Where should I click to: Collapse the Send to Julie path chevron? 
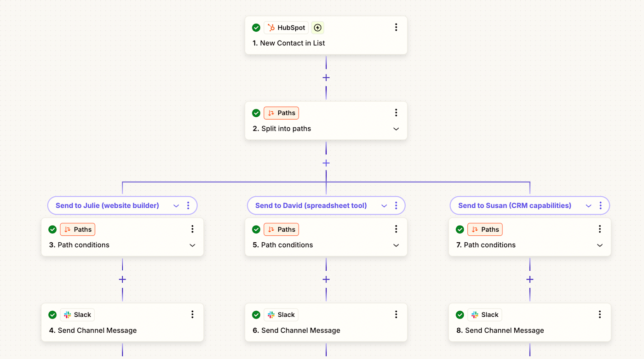(x=176, y=206)
